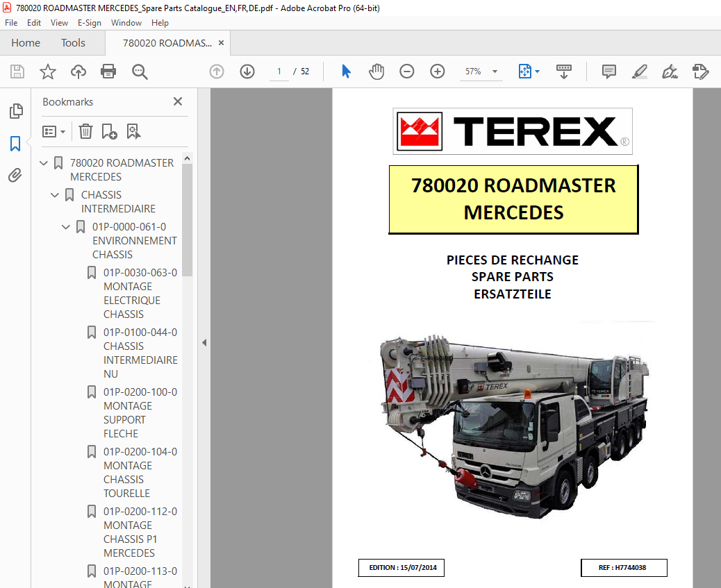721x588 pixels.
Task: Click the upload to cloud icon
Action: [x=78, y=72]
